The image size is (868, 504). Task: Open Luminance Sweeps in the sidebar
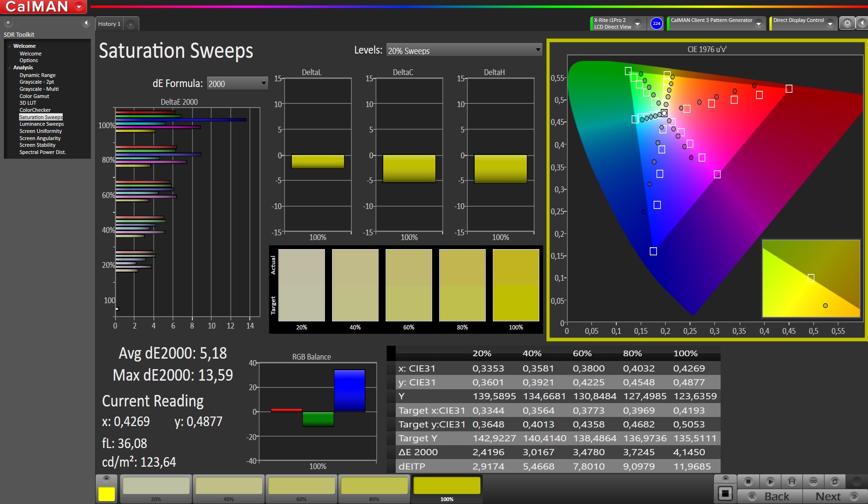[x=42, y=124]
